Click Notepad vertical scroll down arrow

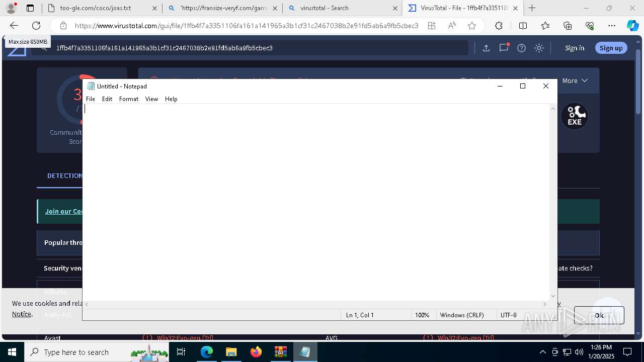(553, 296)
